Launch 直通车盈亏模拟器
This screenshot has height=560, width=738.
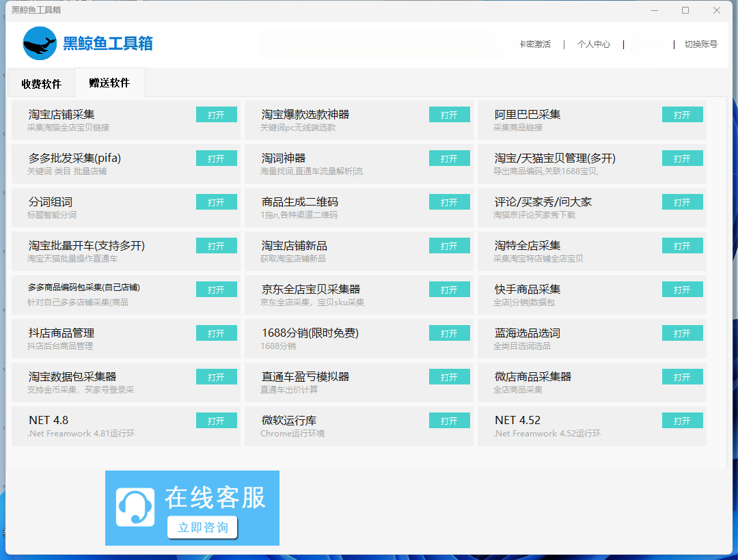[x=449, y=377]
